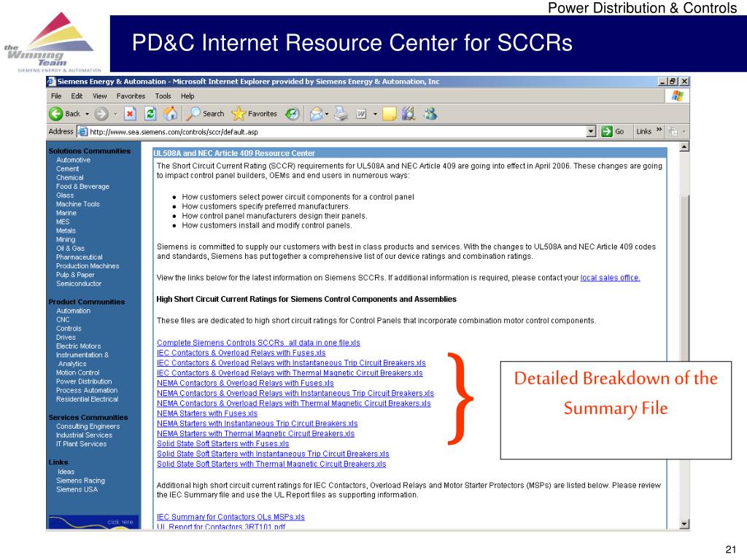This screenshot has width=747, height=560.
Task: Open the Tools menu
Action: click(x=163, y=96)
